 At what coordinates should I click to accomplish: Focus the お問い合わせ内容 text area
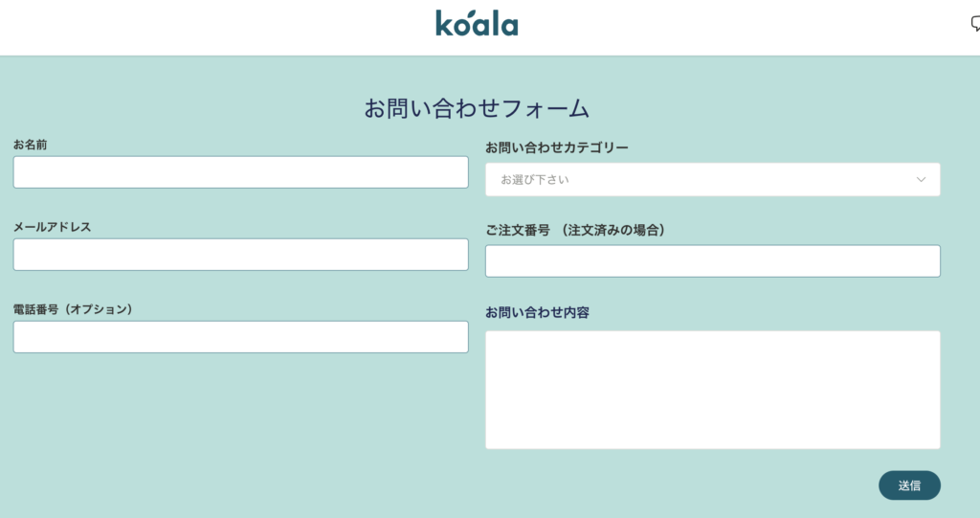click(712, 390)
